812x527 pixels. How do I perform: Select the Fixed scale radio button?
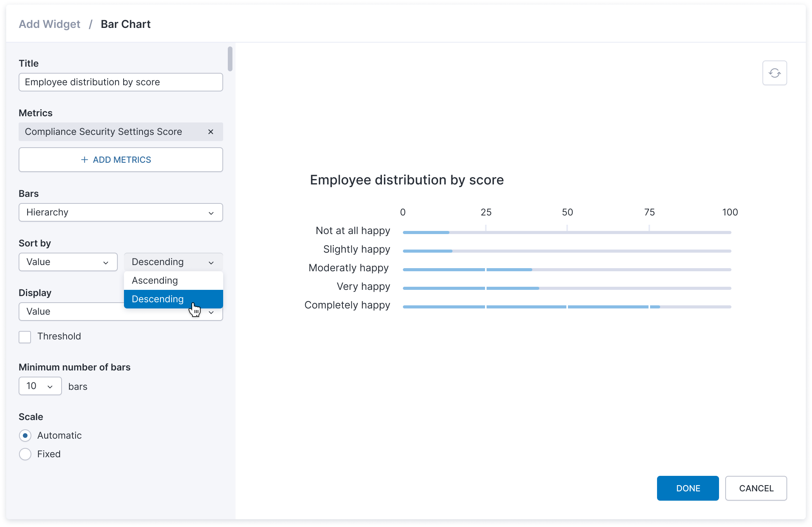(x=25, y=454)
